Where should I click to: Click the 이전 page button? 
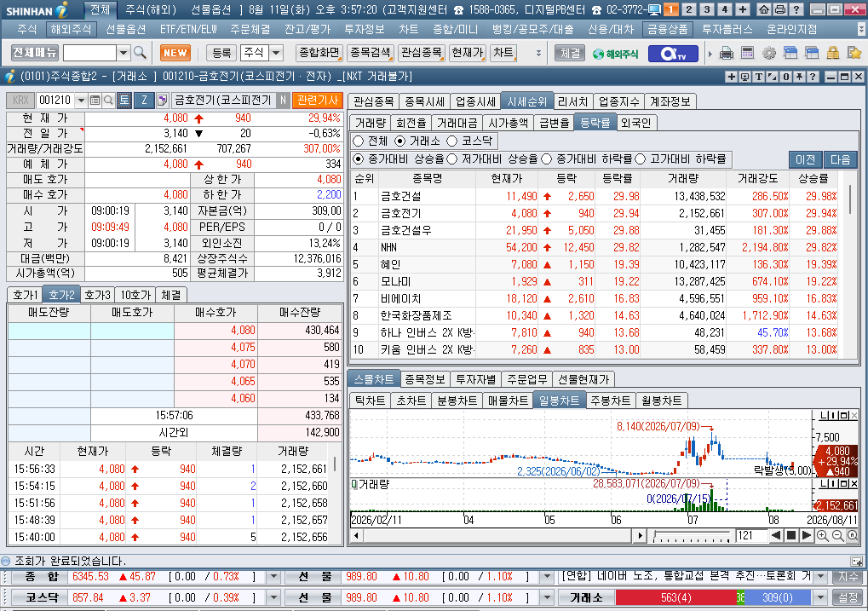pos(806,159)
